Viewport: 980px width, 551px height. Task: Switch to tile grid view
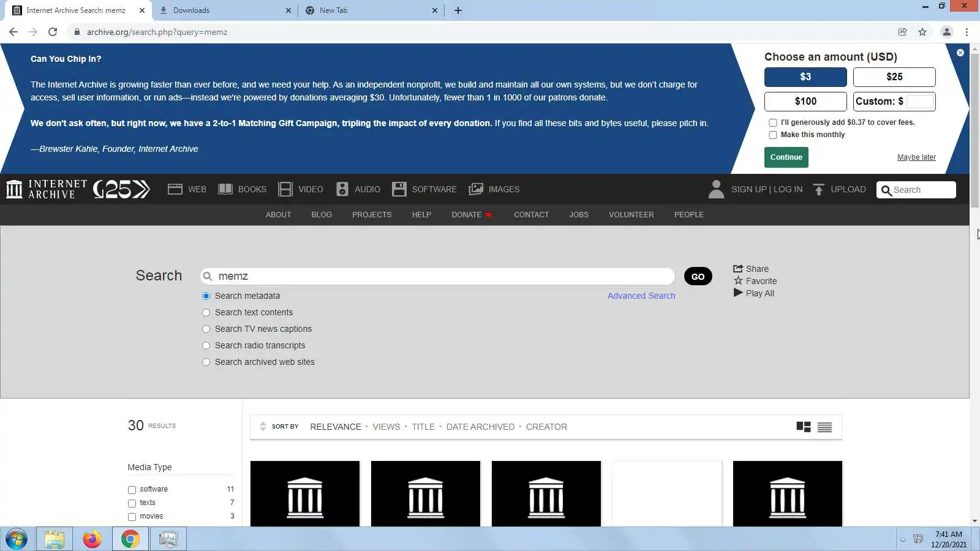pyautogui.click(x=804, y=427)
